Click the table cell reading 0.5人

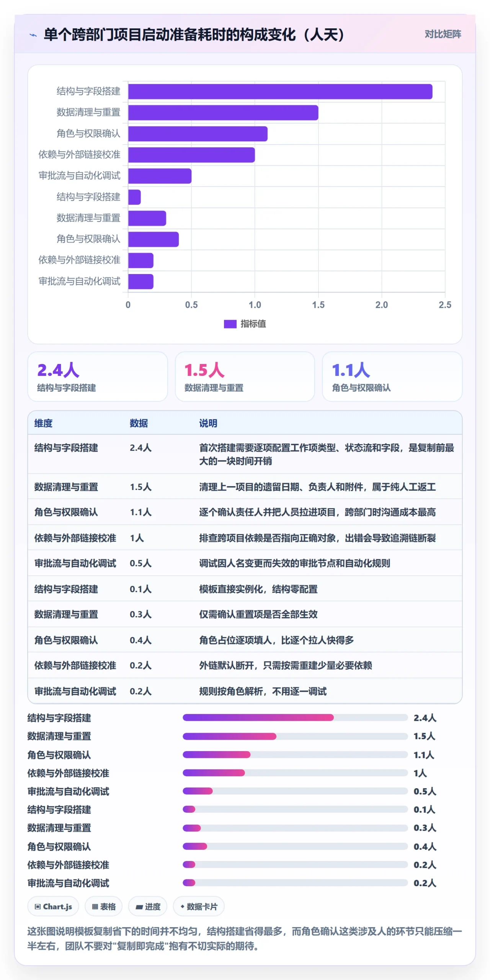(x=140, y=563)
